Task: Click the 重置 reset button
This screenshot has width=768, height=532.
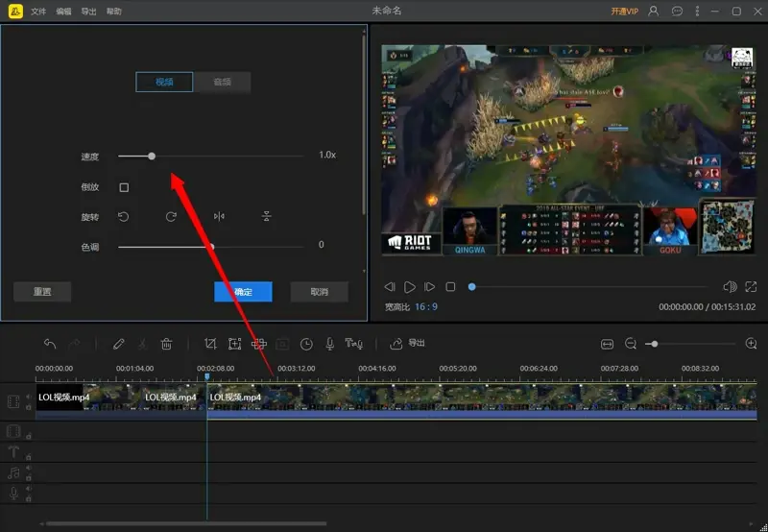Action: coord(42,292)
